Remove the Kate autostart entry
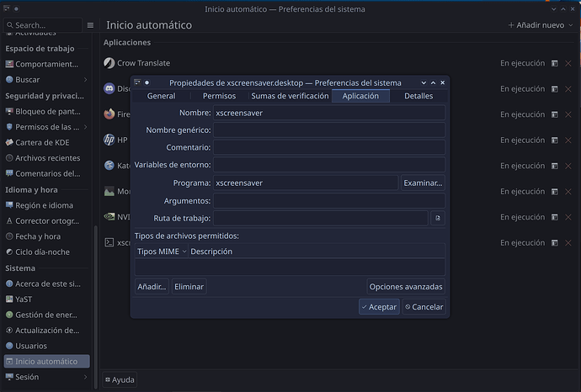581x392 pixels. pyautogui.click(x=568, y=166)
